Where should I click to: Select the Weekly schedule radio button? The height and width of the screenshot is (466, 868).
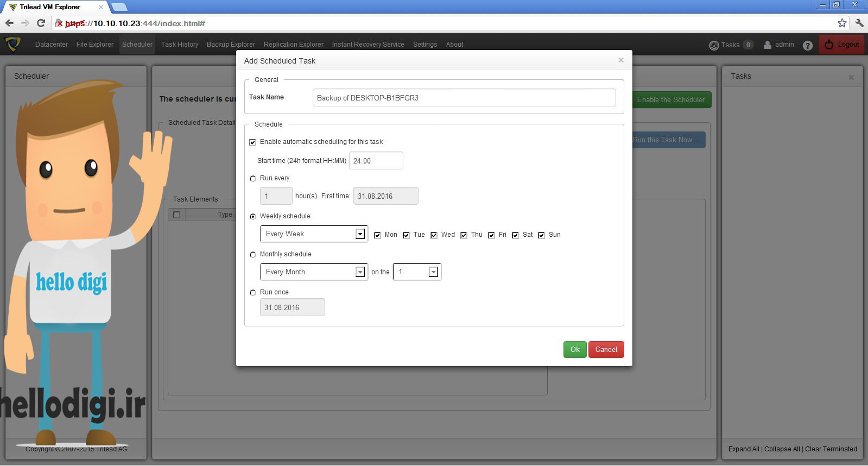tap(253, 217)
